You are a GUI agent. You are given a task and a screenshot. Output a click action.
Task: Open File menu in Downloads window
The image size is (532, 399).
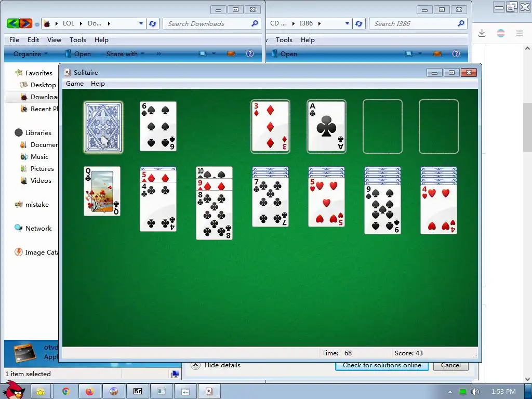[x=14, y=39]
